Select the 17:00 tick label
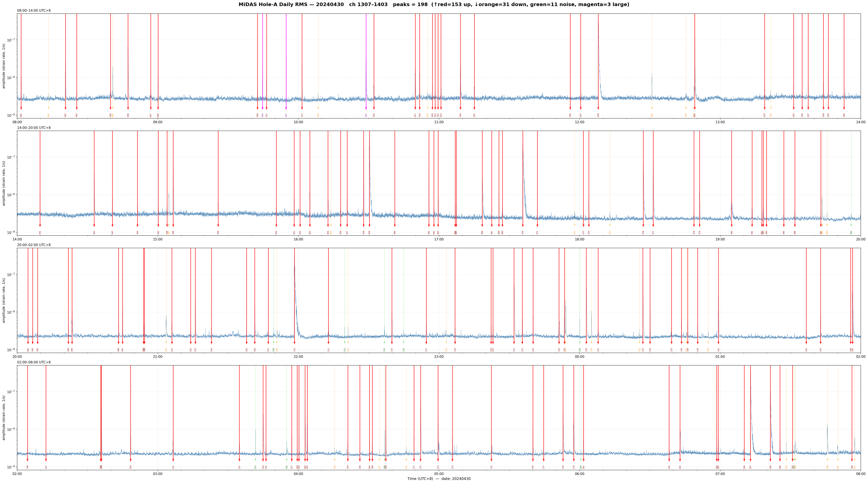The image size is (868, 483). [439, 239]
